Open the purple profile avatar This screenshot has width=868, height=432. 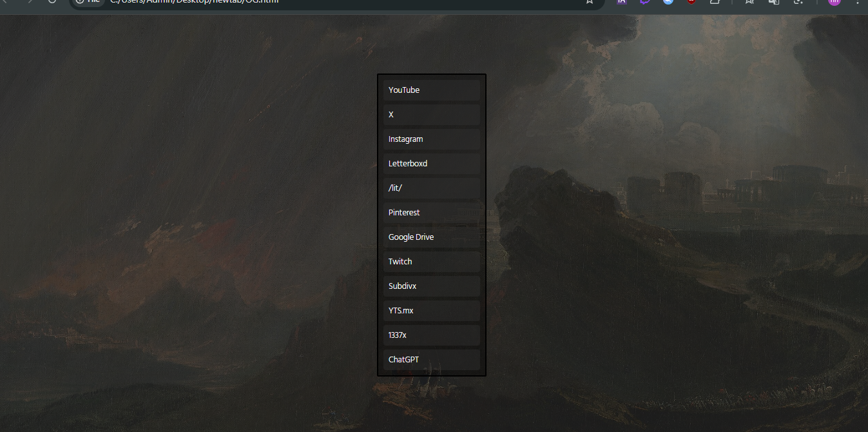tap(834, 2)
